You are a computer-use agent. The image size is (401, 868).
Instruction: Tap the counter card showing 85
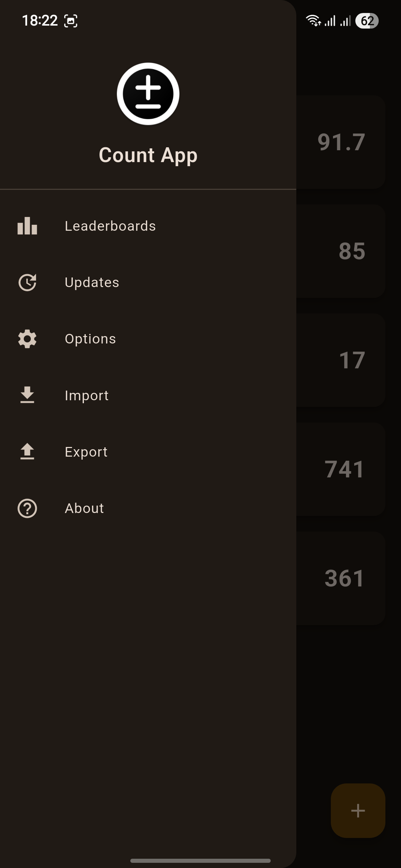pos(341,251)
